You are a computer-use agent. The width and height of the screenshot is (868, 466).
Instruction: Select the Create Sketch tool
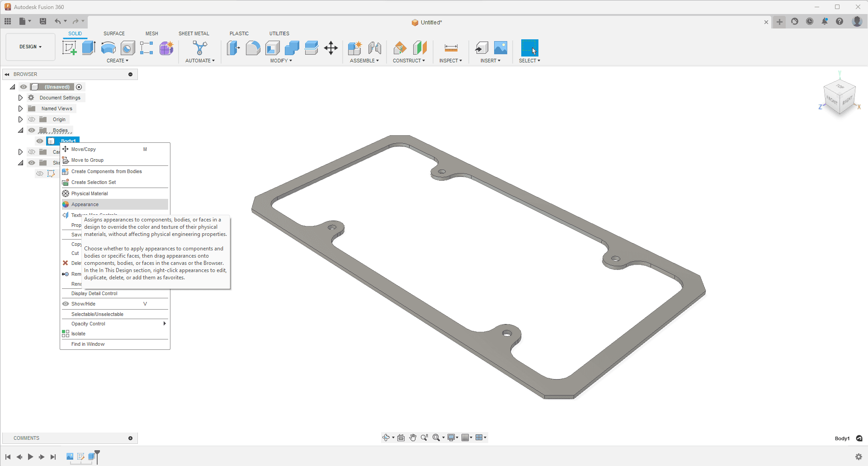click(69, 48)
